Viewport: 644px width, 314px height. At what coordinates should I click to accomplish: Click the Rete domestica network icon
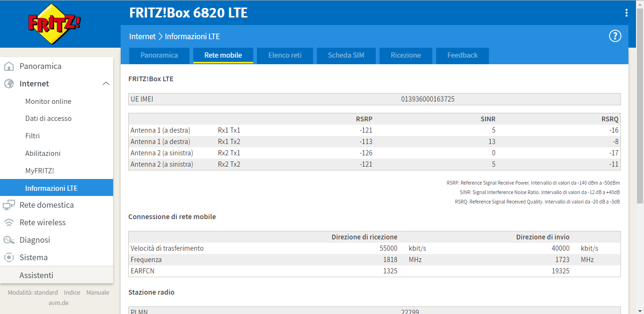tap(8, 205)
